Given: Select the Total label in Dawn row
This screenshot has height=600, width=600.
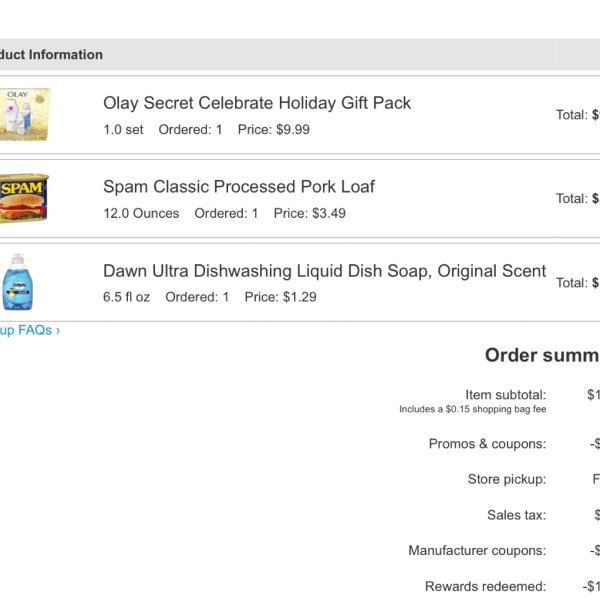Looking at the screenshot, I should [572, 283].
